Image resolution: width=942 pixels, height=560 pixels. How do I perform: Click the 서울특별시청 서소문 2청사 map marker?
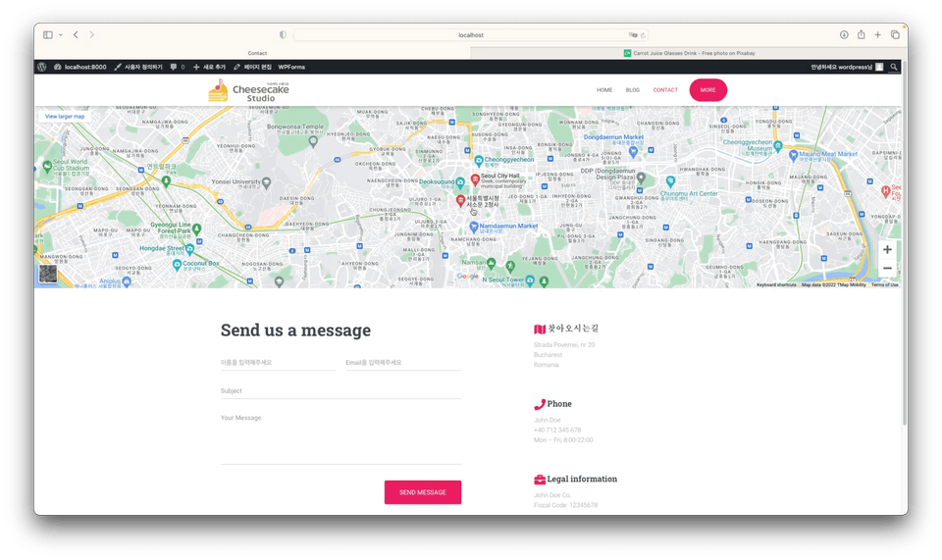460,200
